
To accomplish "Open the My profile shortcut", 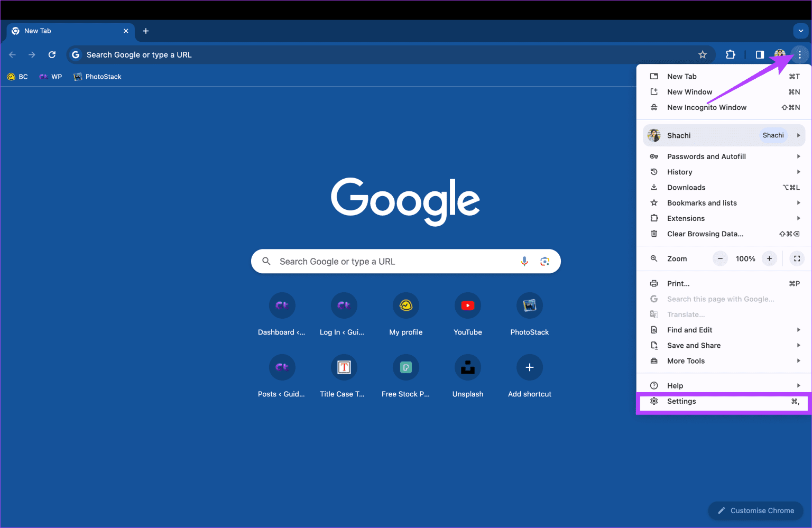I will tap(406, 314).
